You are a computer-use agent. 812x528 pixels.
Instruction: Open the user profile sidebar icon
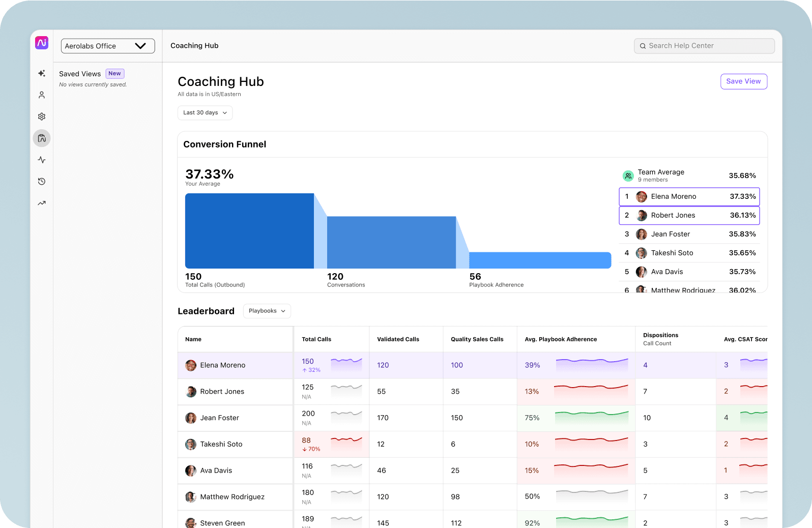pyautogui.click(x=42, y=95)
